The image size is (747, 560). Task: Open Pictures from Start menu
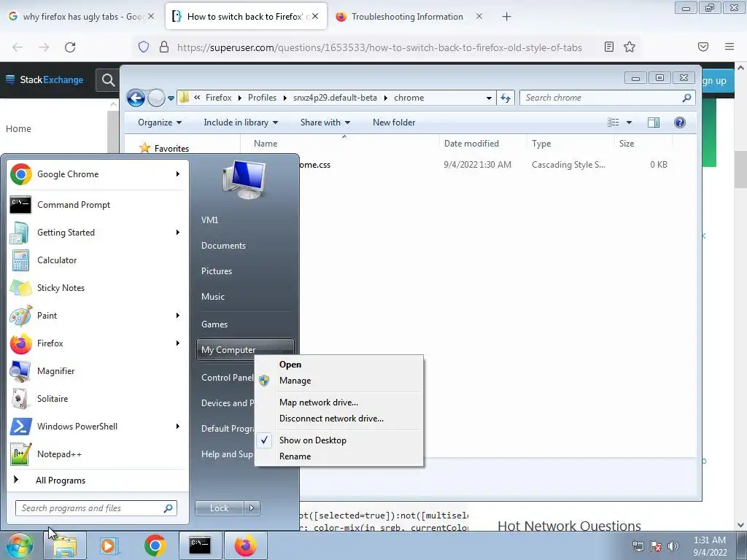(x=217, y=271)
